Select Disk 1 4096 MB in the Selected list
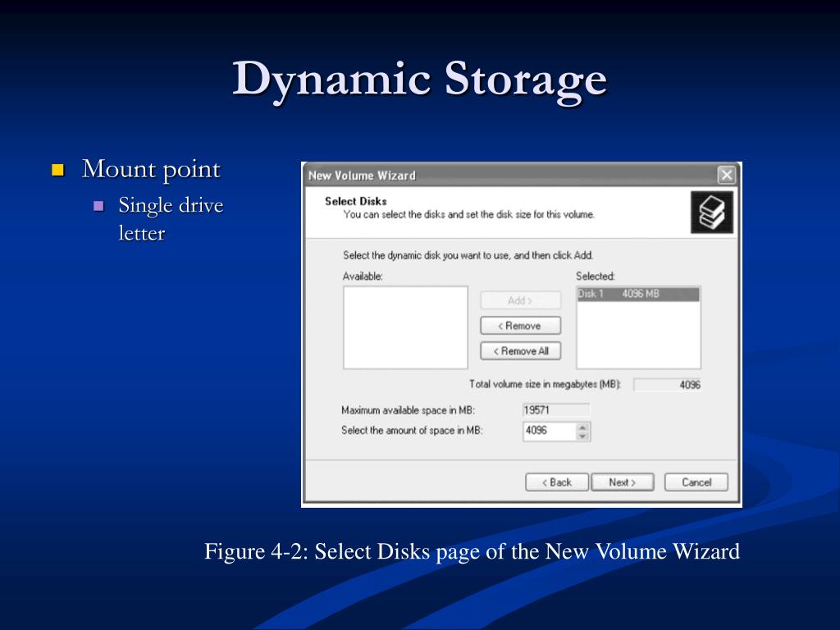The image size is (840, 630). click(x=638, y=294)
